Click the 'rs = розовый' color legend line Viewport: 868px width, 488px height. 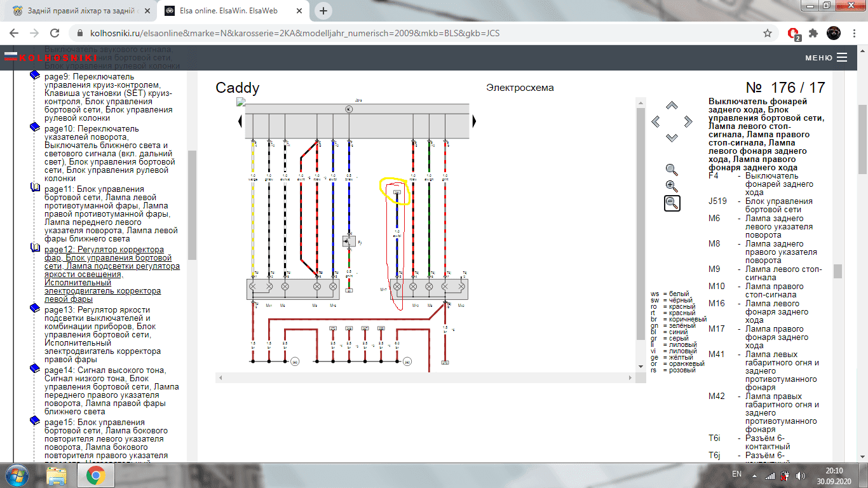pyautogui.click(x=673, y=370)
